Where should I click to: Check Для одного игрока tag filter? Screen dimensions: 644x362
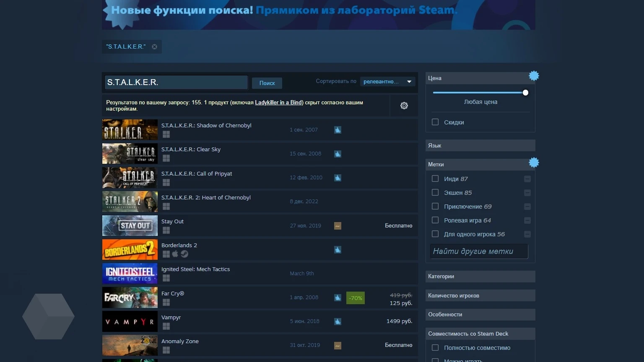tap(435, 234)
